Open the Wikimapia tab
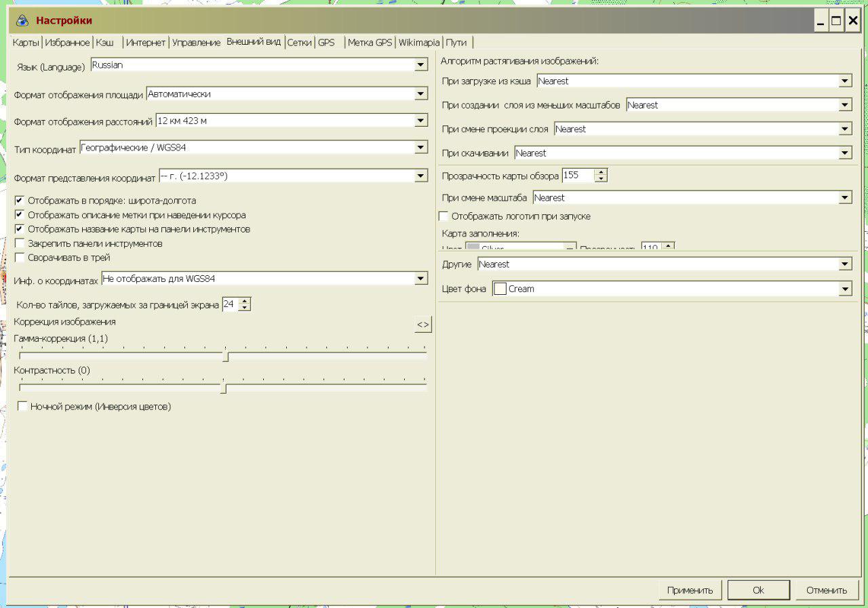This screenshot has height=608, width=868. [418, 43]
